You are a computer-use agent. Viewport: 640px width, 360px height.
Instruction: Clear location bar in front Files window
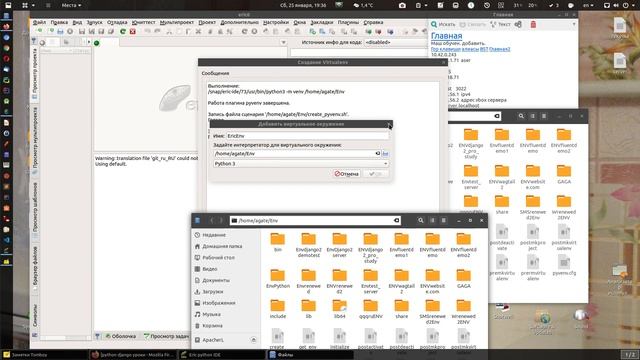click(396, 220)
